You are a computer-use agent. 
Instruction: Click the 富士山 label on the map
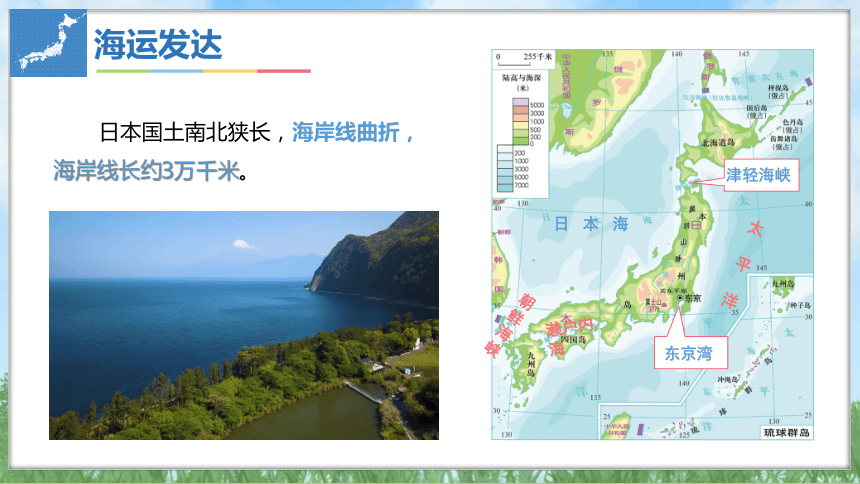tap(653, 301)
